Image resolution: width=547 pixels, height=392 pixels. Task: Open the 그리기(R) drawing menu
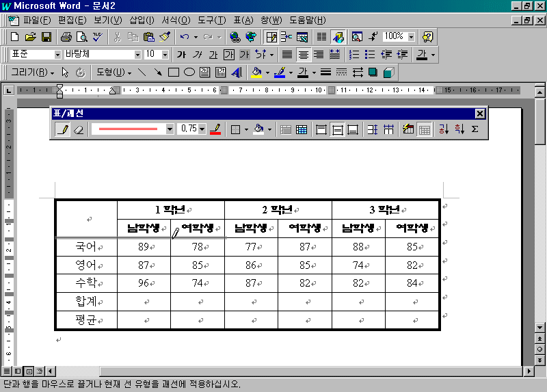(x=32, y=73)
